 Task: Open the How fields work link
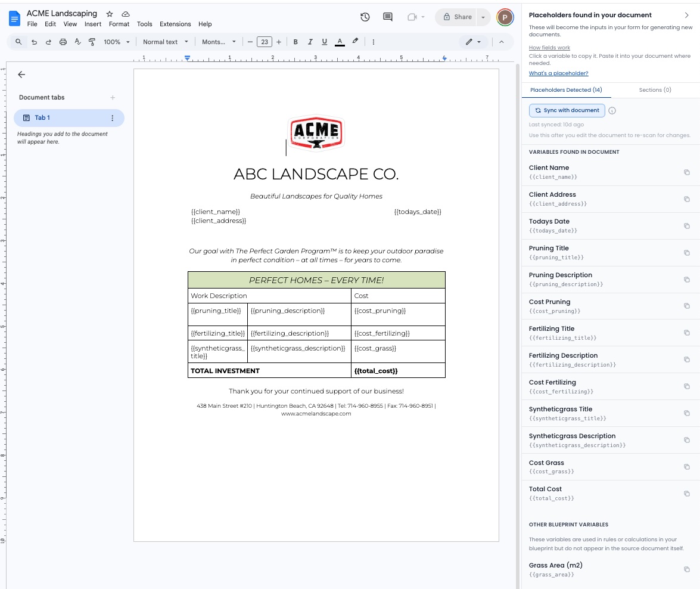click(x=549, y=48)
